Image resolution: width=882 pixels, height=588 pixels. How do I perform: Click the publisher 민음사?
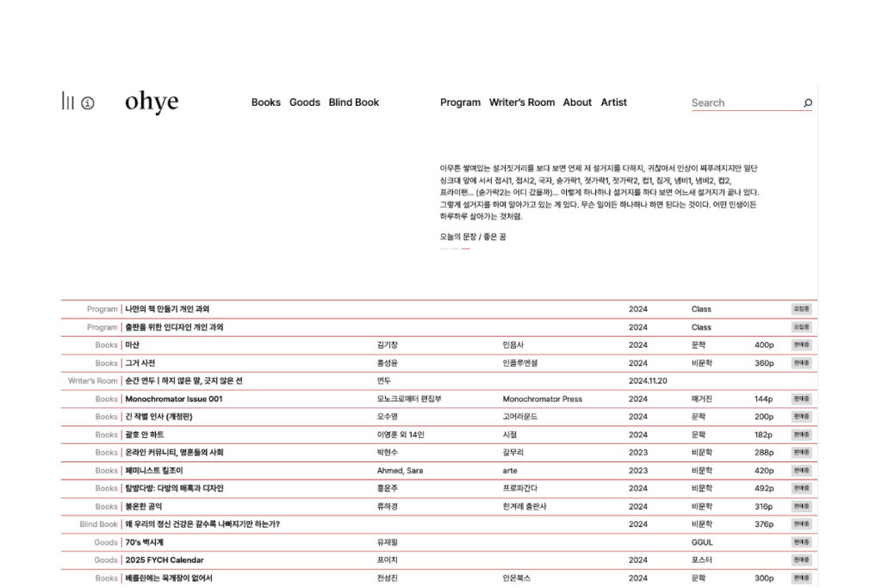(513, 345)
